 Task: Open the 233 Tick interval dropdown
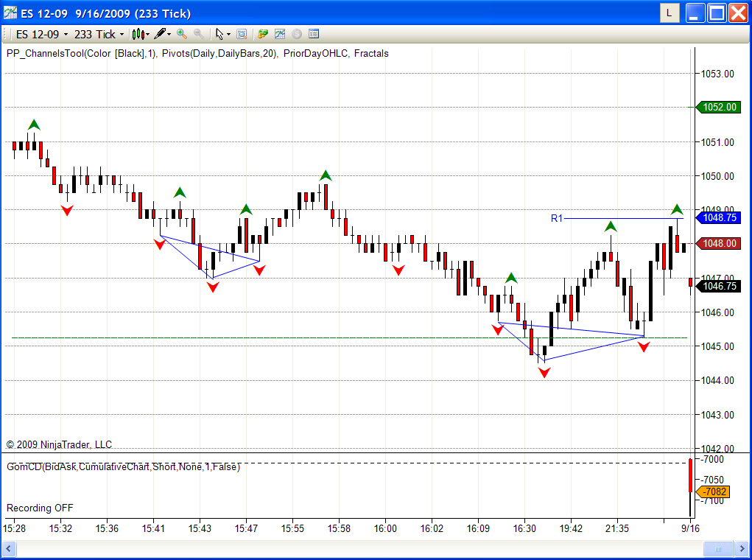pyautogui.click(x=99, y=35)
